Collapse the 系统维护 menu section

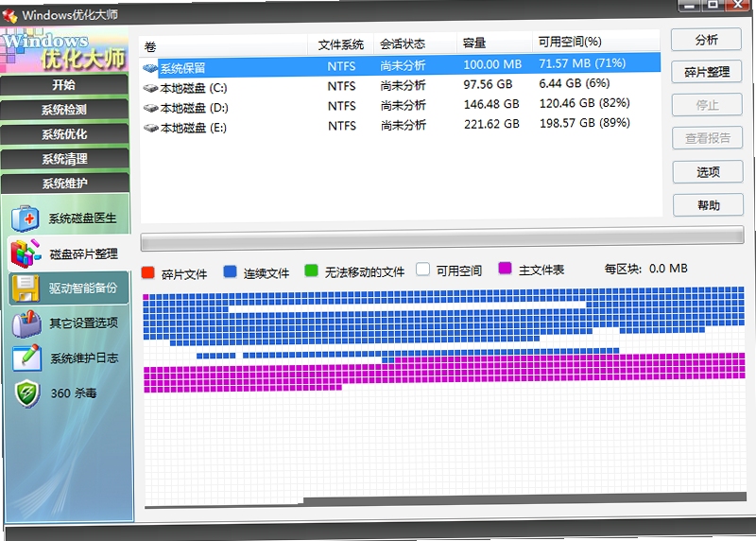click(x=65, y=183)
